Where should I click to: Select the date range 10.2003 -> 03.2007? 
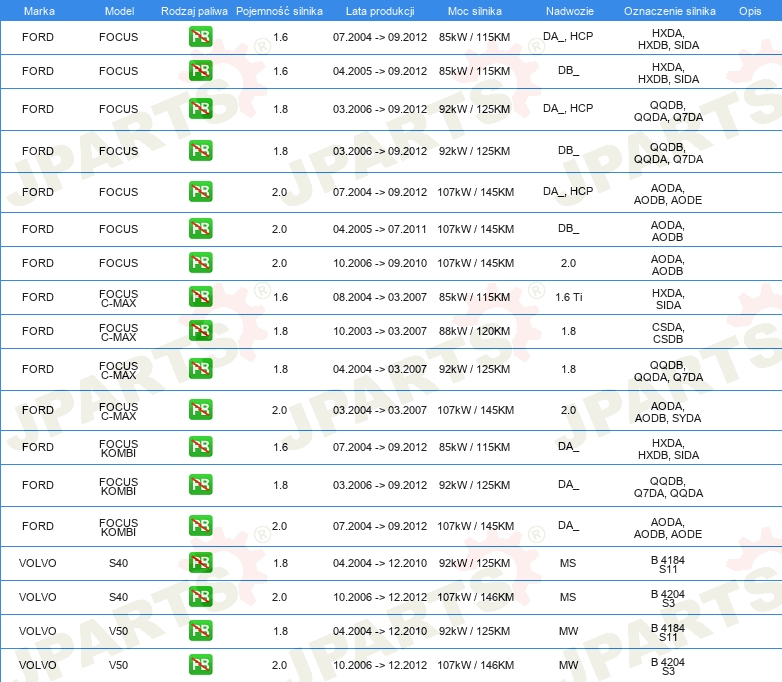coord(380,331)
